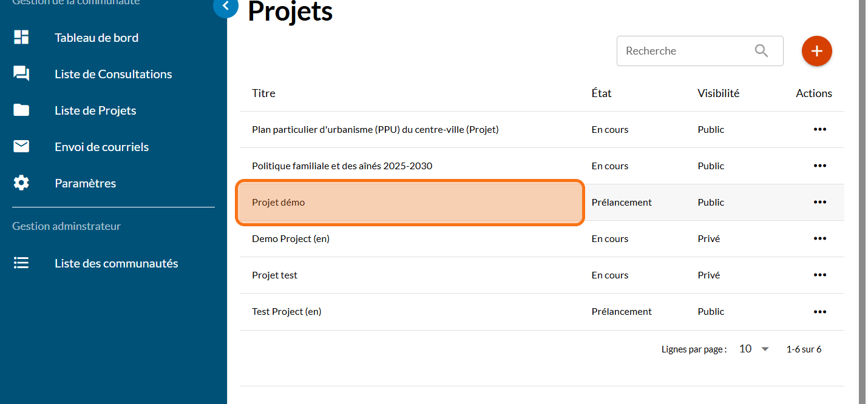
Task: Open Envoi de courriels menu item
Action: (x=101, y=147)
